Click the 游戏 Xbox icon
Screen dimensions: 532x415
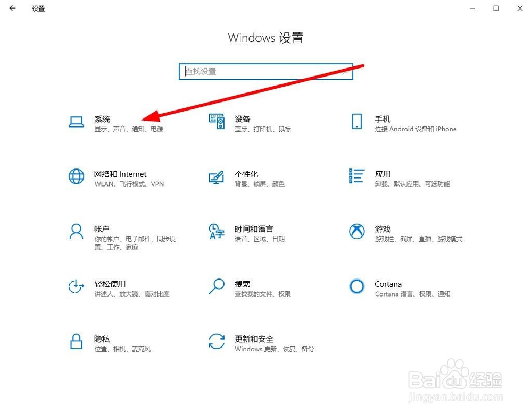pos(356,231)
